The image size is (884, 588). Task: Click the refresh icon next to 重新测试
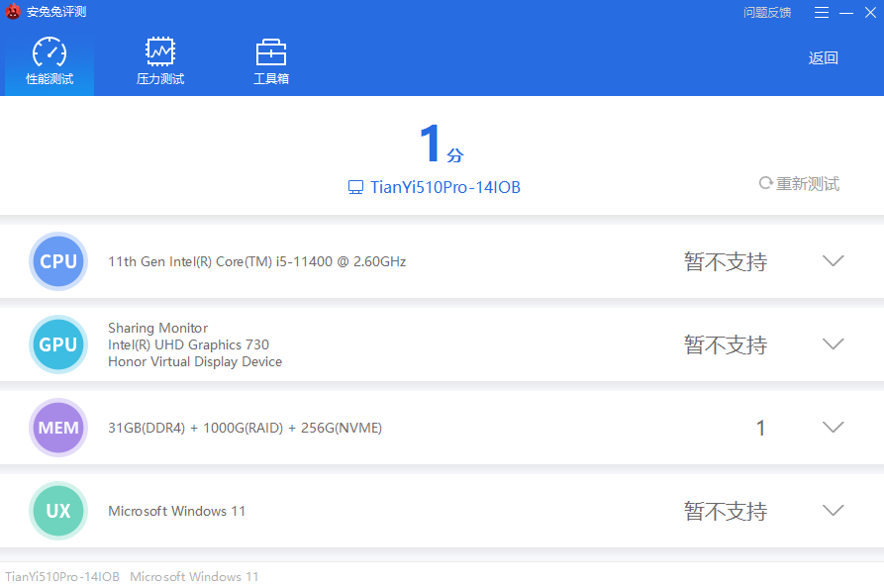click(x=765, y=183)
